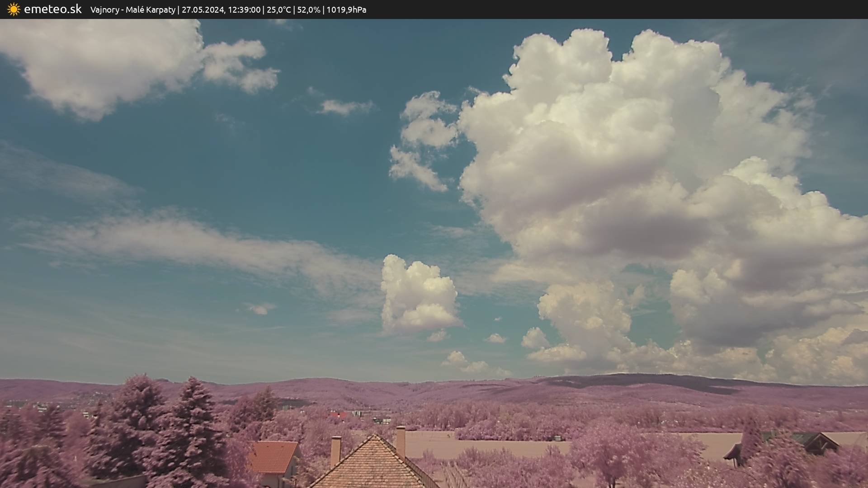
Task: Click the 12:39:00 timestamp
Action: click(244, 10)
